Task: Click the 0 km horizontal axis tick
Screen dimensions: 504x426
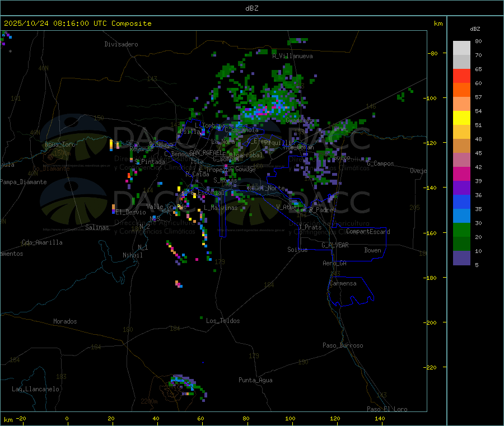Action: click(67, 419)
